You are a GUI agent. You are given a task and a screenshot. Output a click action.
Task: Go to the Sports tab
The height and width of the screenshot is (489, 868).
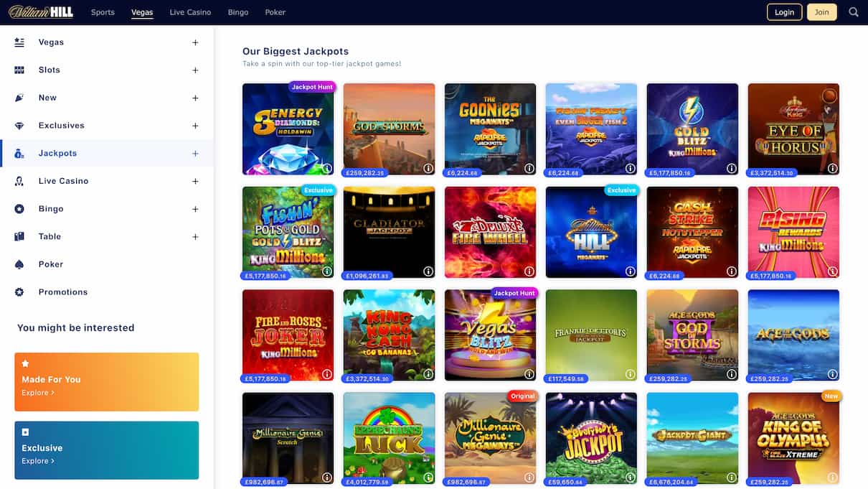coord(103,12)
